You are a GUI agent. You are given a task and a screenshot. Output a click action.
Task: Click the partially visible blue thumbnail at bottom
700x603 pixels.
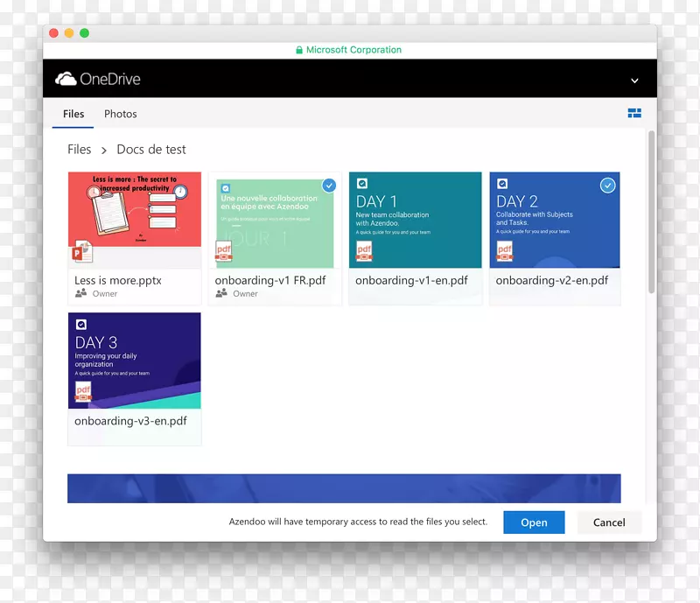pos(344,488)
